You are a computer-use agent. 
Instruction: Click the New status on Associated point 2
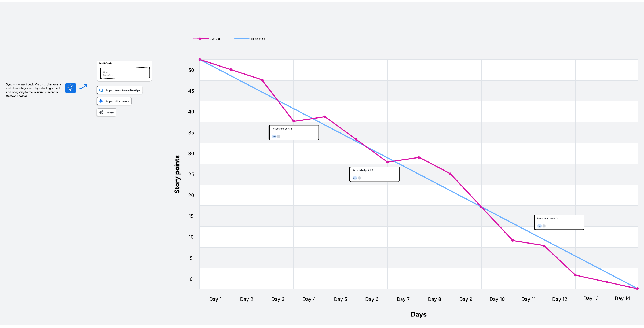point(355,178)
